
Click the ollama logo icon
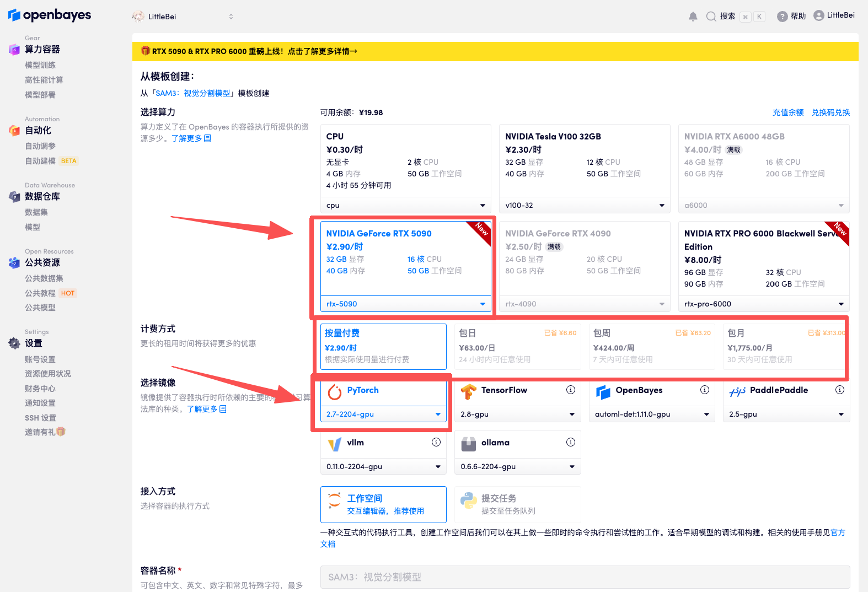pyautogui.click(x=469, y=444)
